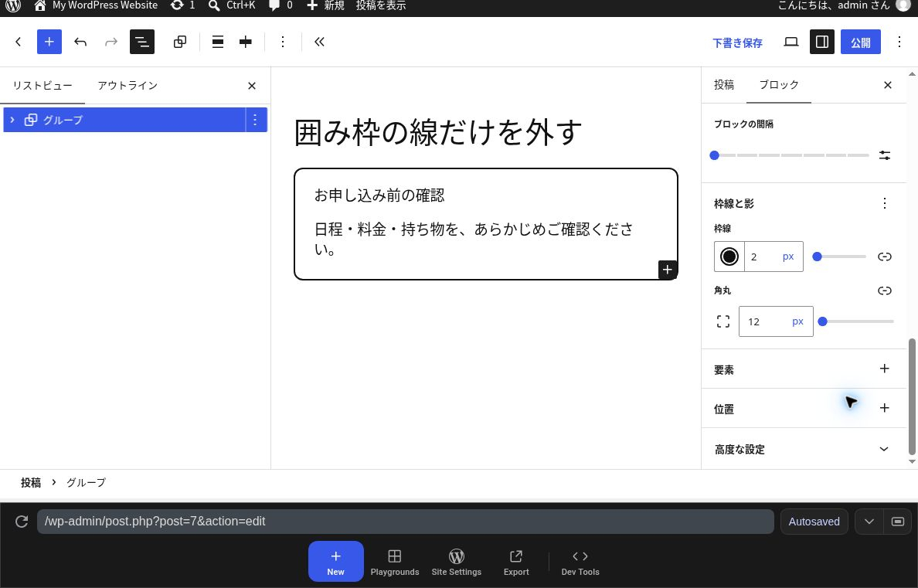
Task: Click the 公開 publish button
Action: (861, 42)
